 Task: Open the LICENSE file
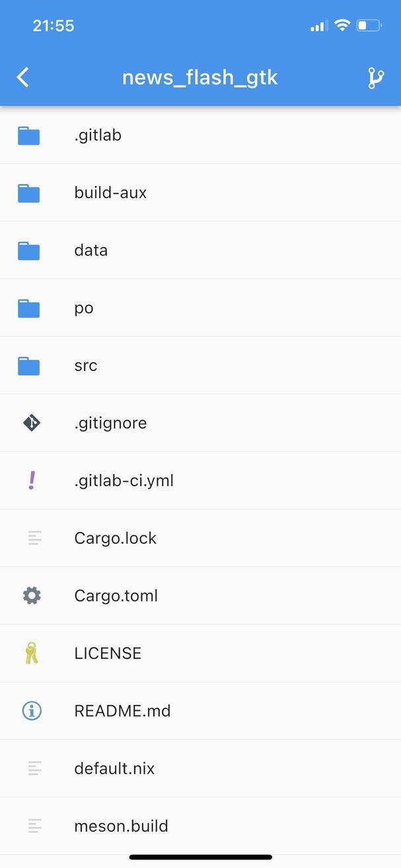pyautogui.click(x=200, y=653)
